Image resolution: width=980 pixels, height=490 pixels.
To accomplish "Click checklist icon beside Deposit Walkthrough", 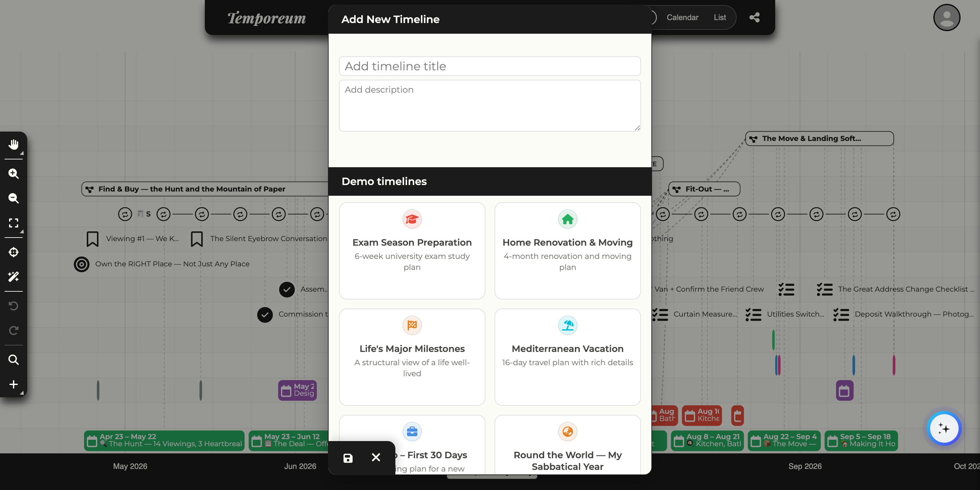I will pos(841,315).
